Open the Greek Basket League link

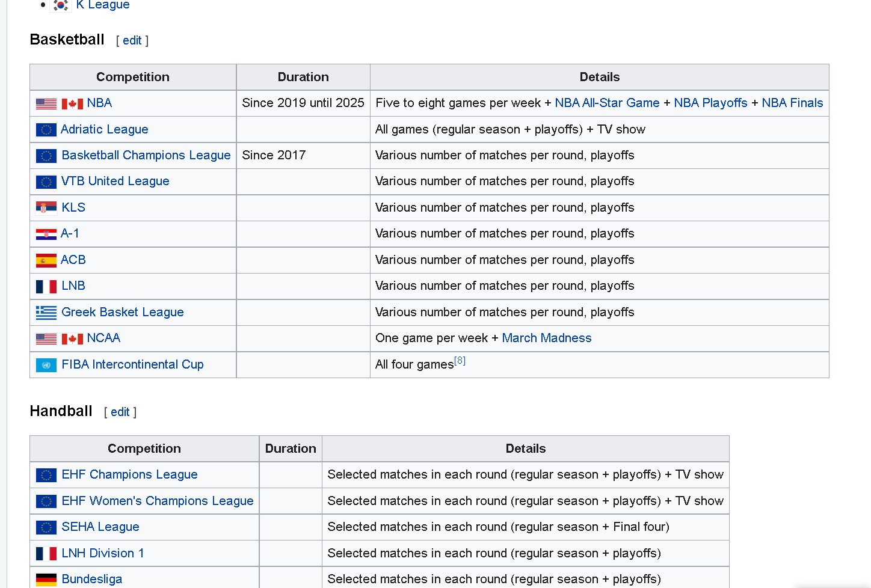tap(123, 312)
